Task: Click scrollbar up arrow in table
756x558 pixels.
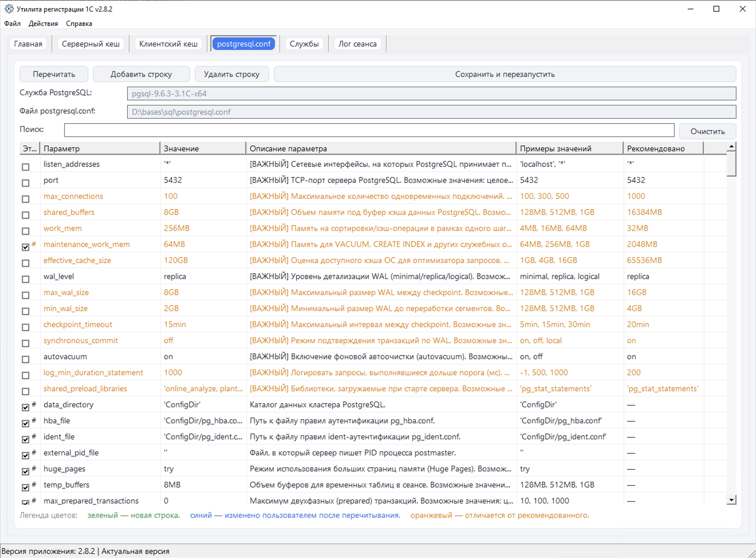Action: pyautogui.click(x=731, y=147)
